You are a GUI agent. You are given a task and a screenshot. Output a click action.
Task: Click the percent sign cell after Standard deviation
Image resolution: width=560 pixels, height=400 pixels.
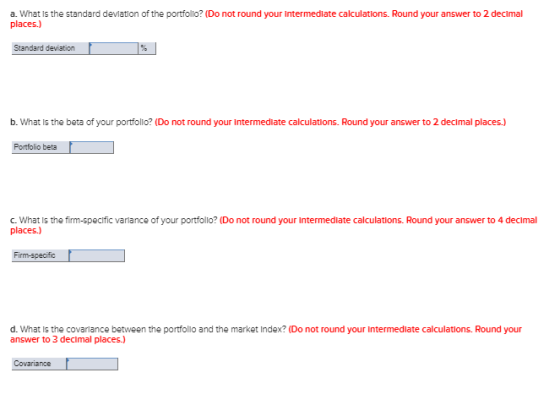(147, 48)
